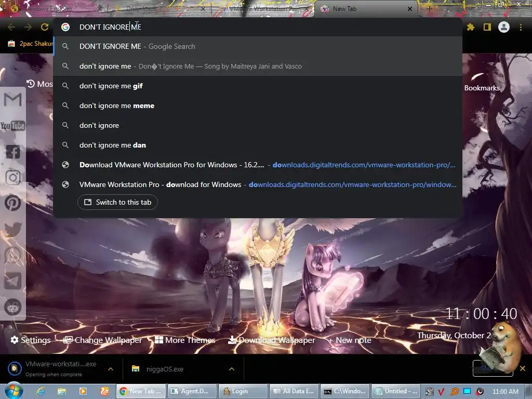
Task: Open Twitter from the left sidebar
Action: pos(13,229)
